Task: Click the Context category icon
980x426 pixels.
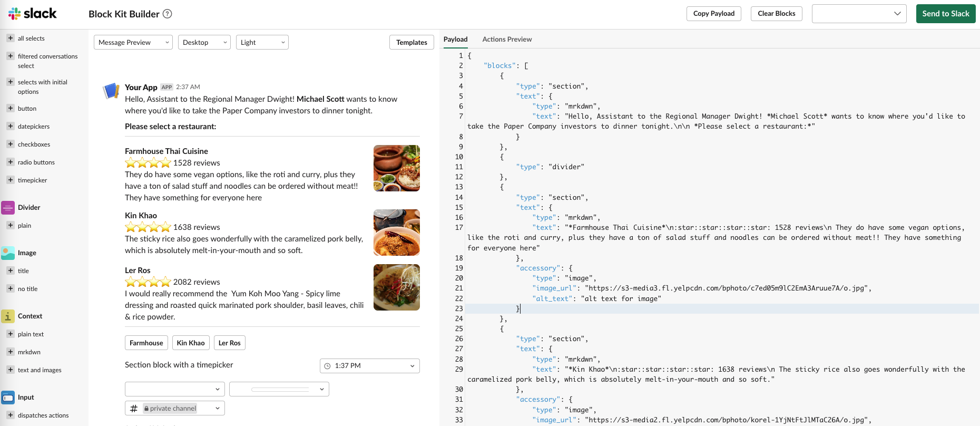Action: [8, 316]
